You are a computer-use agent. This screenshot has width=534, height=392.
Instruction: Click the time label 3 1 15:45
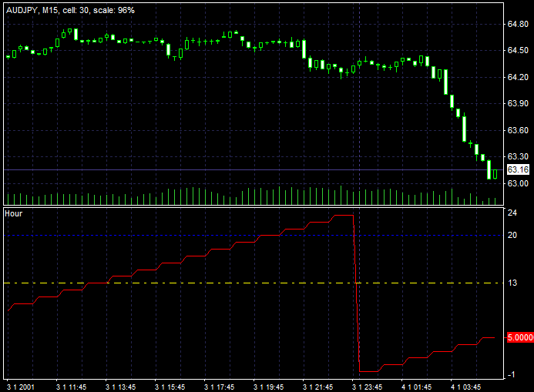pyautogui.click(x=170, y=387)
